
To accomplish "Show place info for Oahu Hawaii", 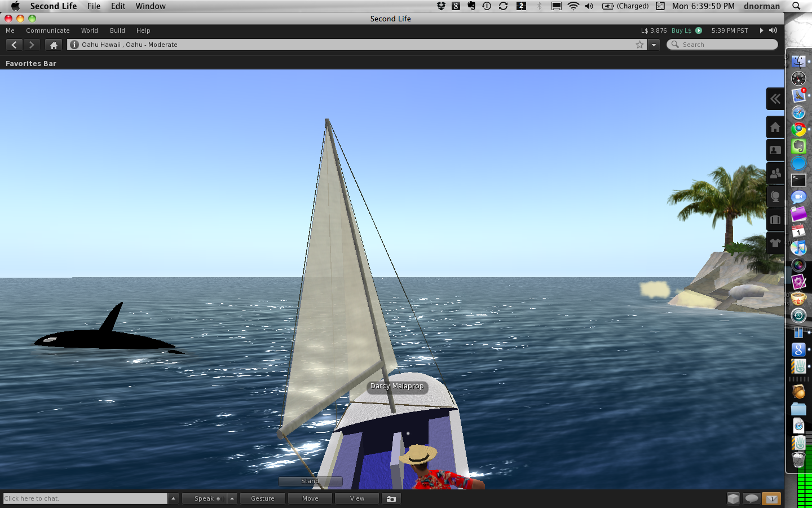I will pyautogui.click(x=74, y=45).
